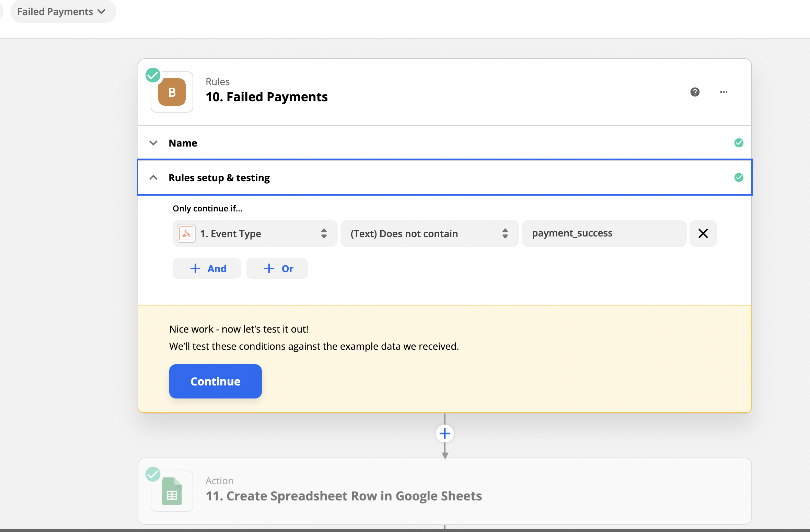
Task: Click the step 10 title Failed Payments
Action: point(267,97)
